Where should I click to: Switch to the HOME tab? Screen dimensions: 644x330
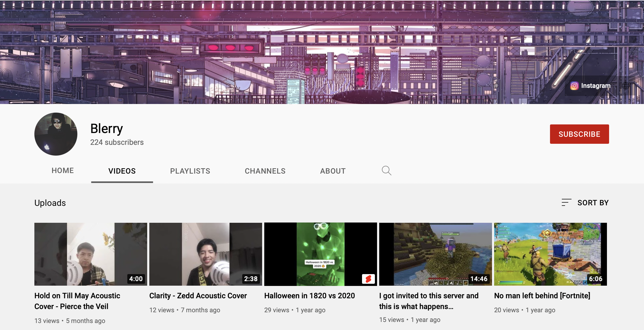(63, 171)
